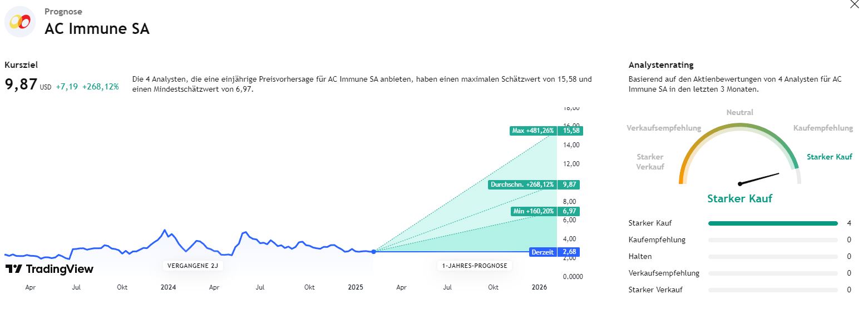The height and width of the screenshot is (319, 868).
Task: Close the Prognose panel with the X
Action: click(x=855, y=4)
